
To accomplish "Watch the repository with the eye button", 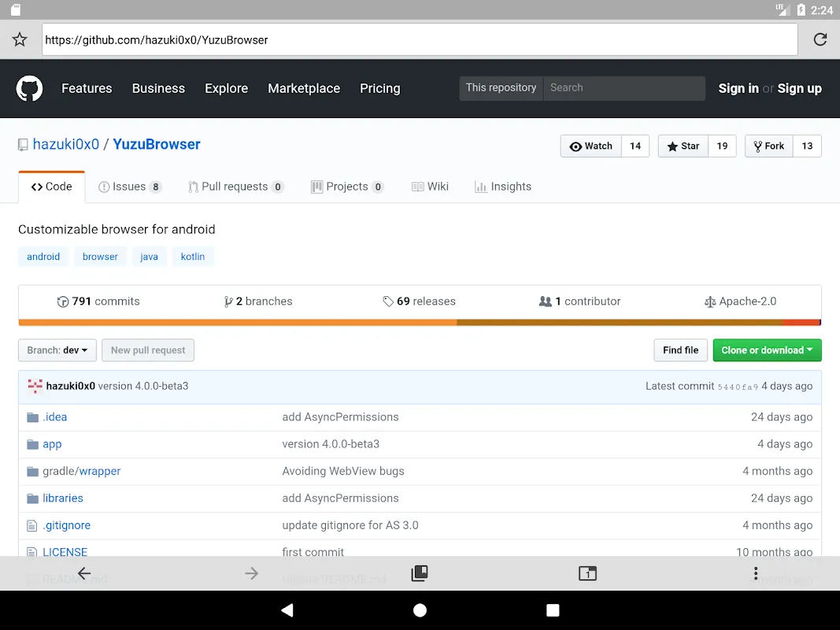I will click(591, 146).
